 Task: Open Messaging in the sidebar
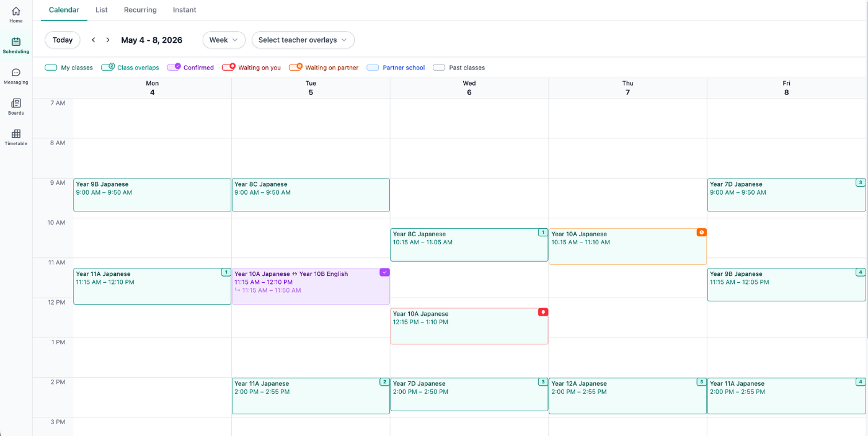(16, 76)
